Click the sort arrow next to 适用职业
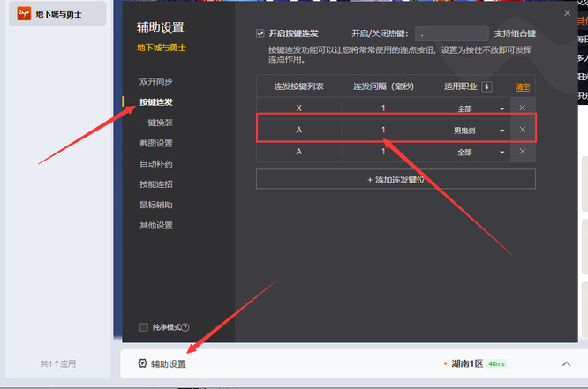Image resolution: width=588 pixels, height=389 pixels. coord(486,86)
